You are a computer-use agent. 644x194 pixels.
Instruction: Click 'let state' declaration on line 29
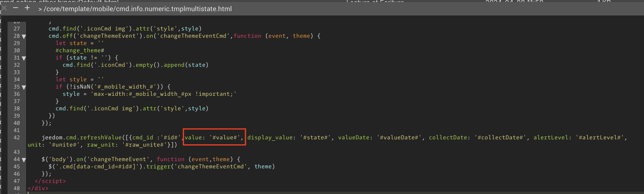(71, 43)
